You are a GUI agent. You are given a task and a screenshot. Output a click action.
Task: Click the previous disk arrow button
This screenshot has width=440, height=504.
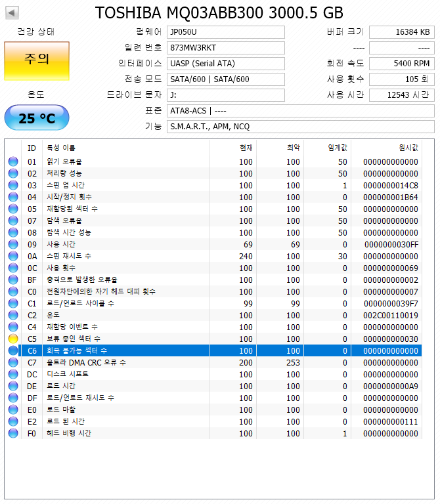coord(12,13)
